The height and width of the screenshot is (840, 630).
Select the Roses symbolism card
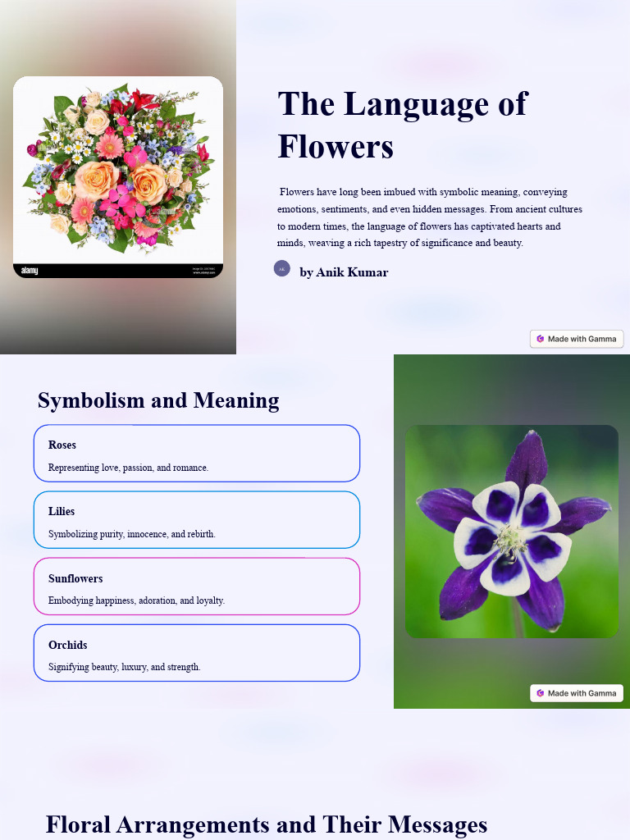tap(197, 453)
